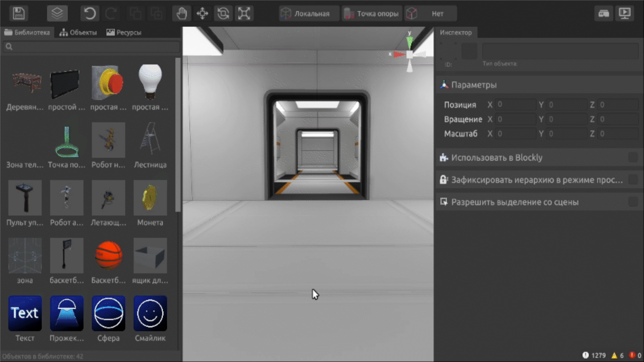644x362 pixels.
Task: Select the scale tool icon
Action: [x=244, y=13]
